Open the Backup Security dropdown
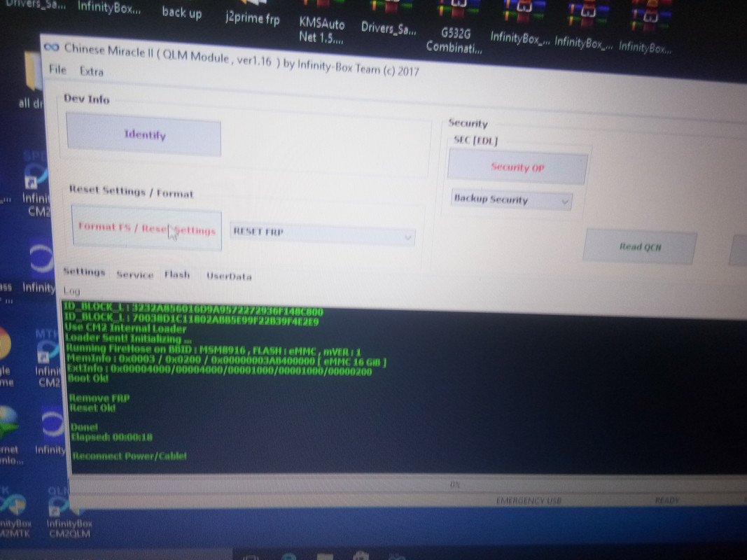Image resolution: width=747 pixels, height=560 pixels. click(512, 199)
